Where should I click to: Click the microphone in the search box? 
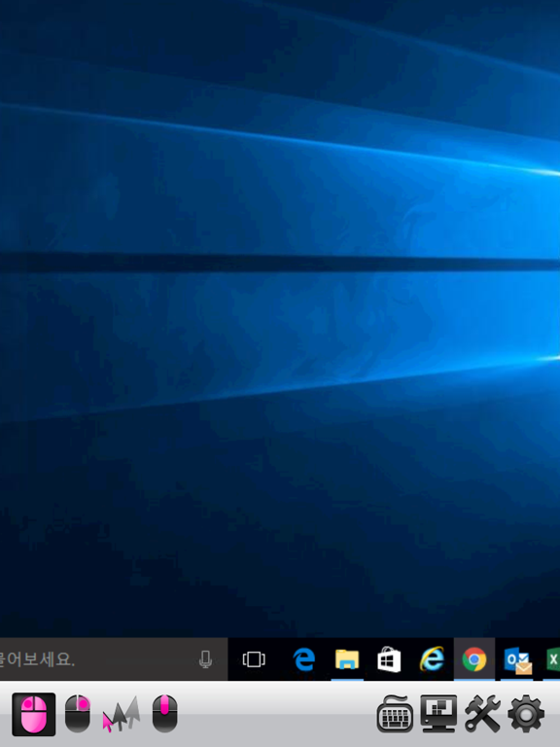click(205, 659)
